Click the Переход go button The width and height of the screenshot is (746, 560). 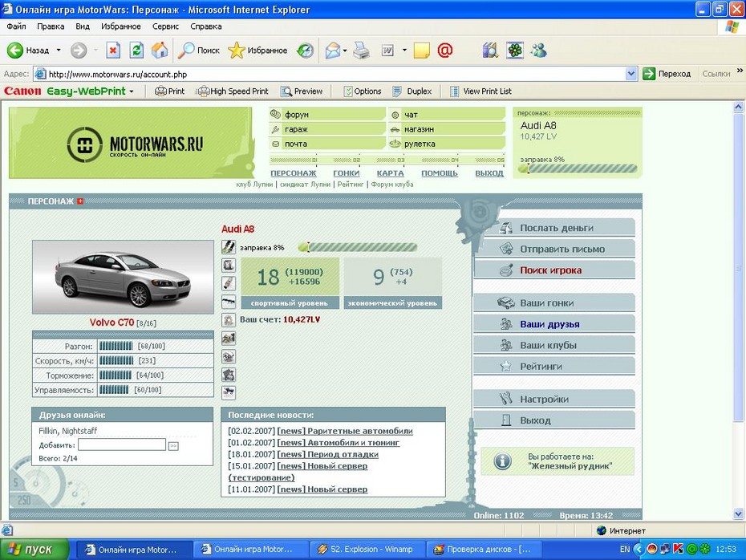[667, 74]
